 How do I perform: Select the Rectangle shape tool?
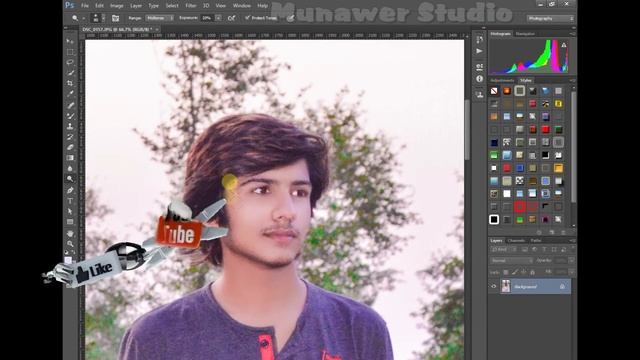click(x=70, y=222)
